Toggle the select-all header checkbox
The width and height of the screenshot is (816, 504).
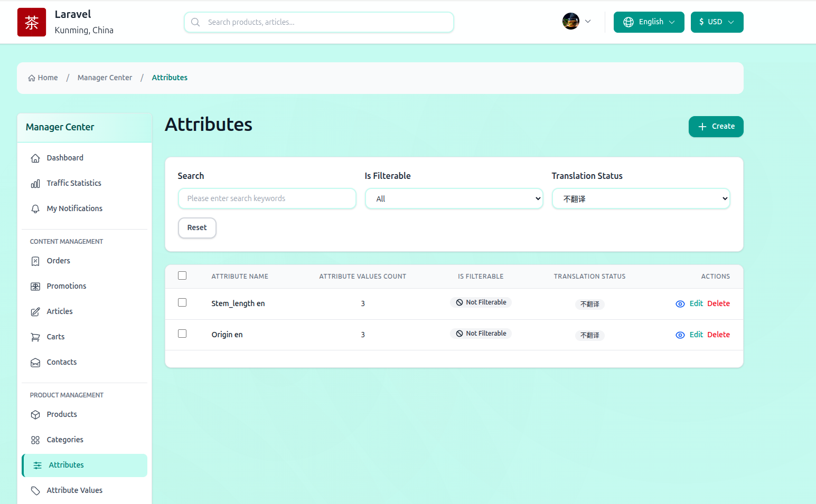coord(182,275)
